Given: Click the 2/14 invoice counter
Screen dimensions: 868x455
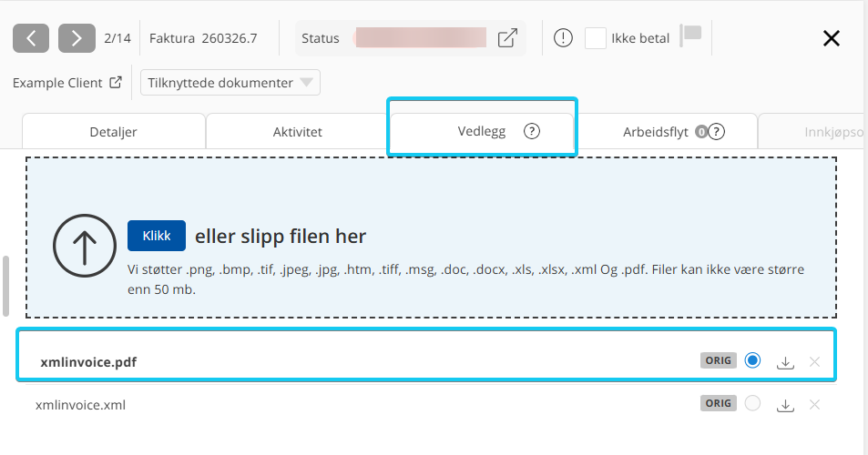Looking at the screenshot, I should click(x=117, y=38).
